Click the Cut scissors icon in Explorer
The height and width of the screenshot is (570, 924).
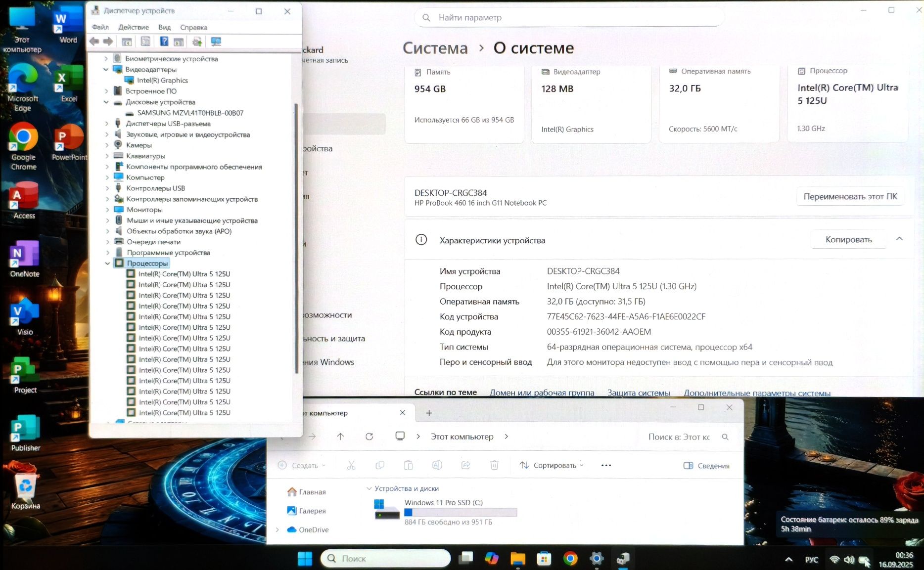point(351,465)
